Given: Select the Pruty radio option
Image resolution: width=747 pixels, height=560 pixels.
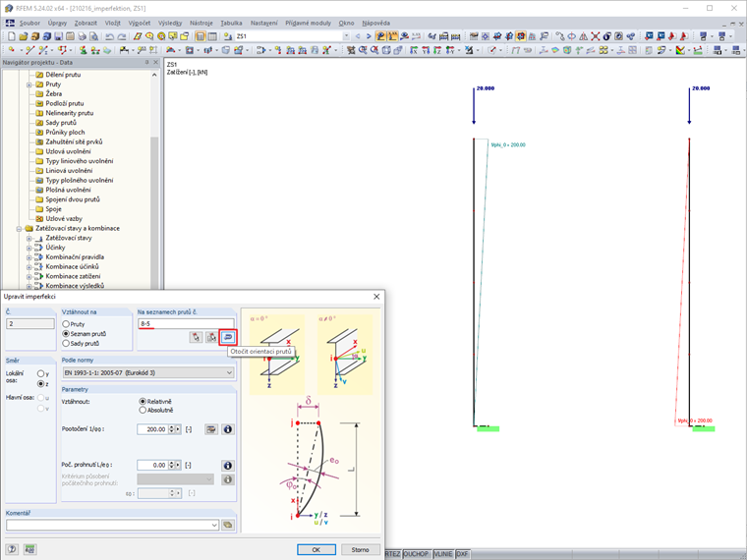Looking at the screenshot, I should point(66,324).
